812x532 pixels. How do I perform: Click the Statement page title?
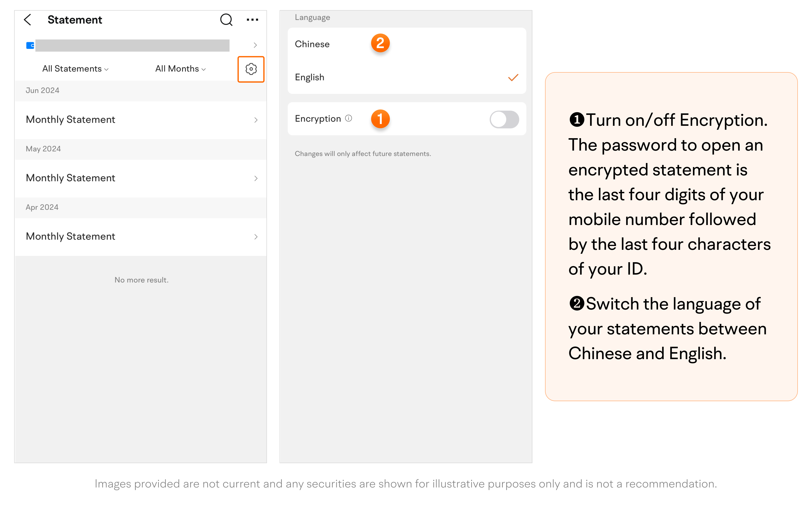(75, 20)
